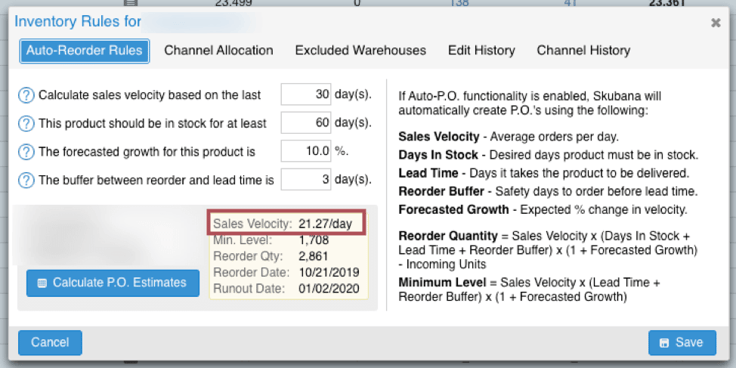Click the Inventory Rules for title
Screen dimensions: 736x368
tap(77, 22)
